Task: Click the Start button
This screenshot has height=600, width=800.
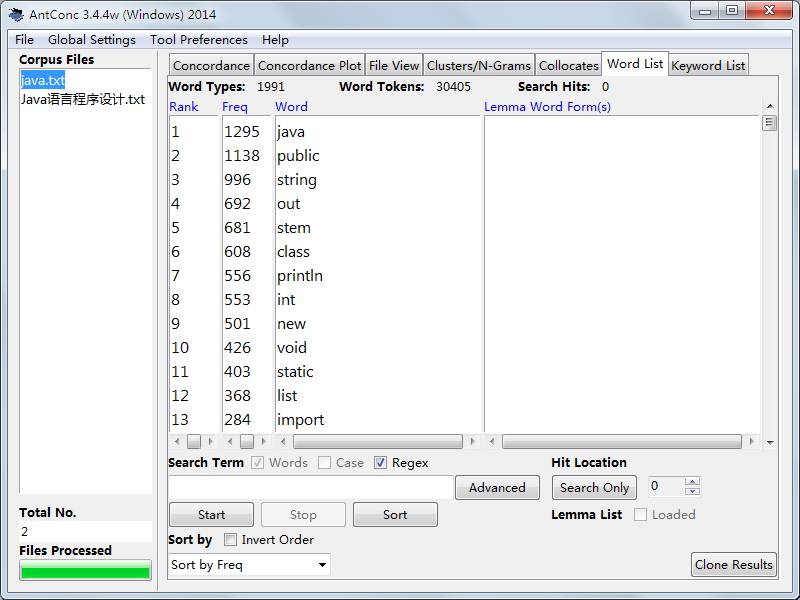Action: [211, 514]
